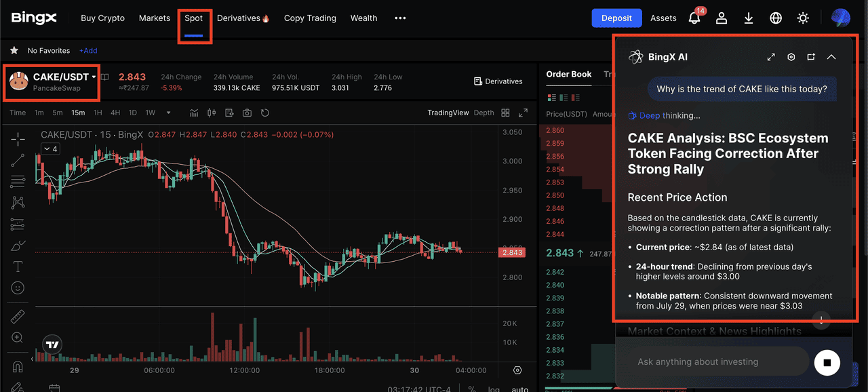The width and height of the screenshot is (868, 392).
Task: Reset the chart with refresh icon
Action: (x=265, y=113)
